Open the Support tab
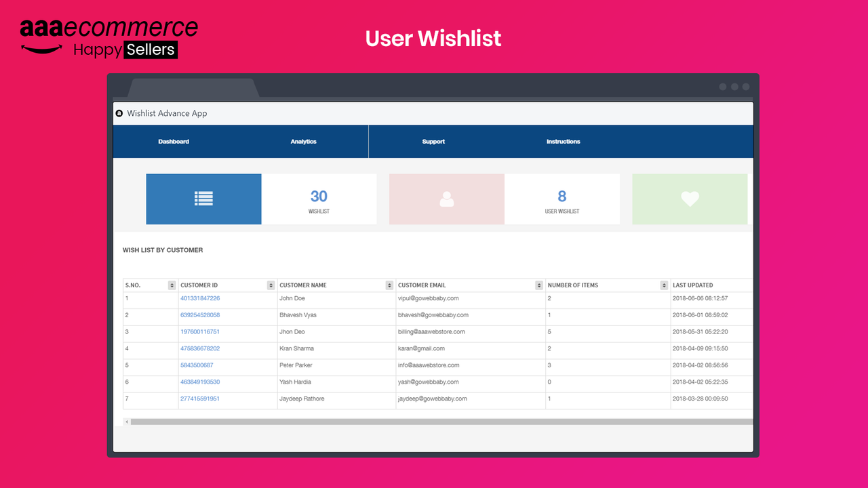Viewport: 868px width, 488px height. coord(433,141)
